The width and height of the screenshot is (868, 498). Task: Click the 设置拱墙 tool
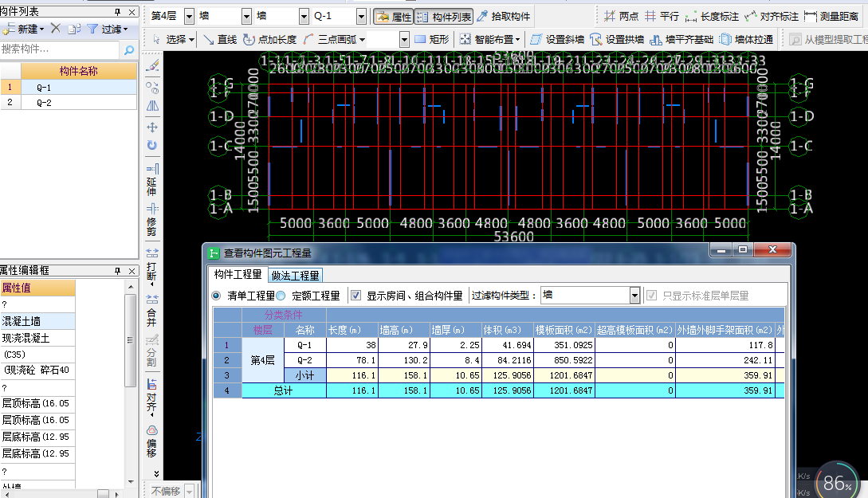[x=617, y=39]
